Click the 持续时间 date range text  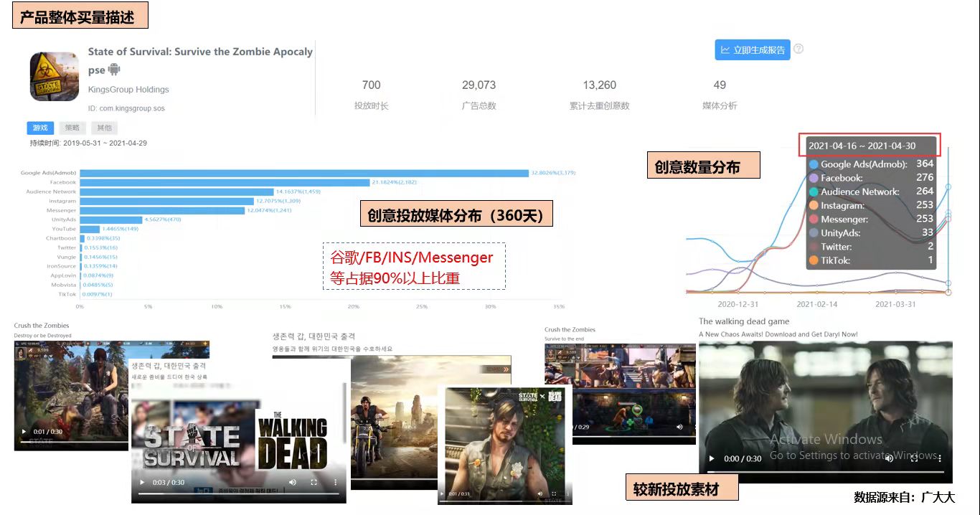pos(88,143)
